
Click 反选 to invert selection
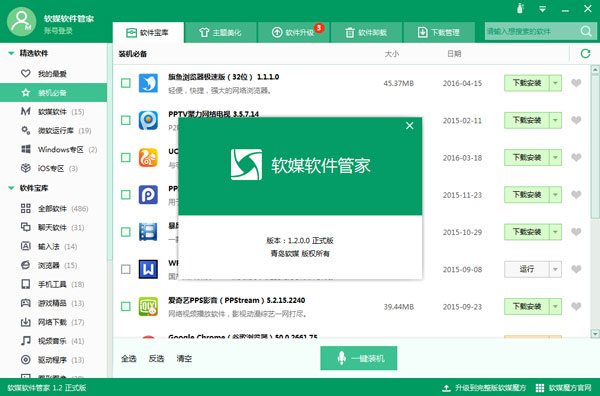coord(156,359)
